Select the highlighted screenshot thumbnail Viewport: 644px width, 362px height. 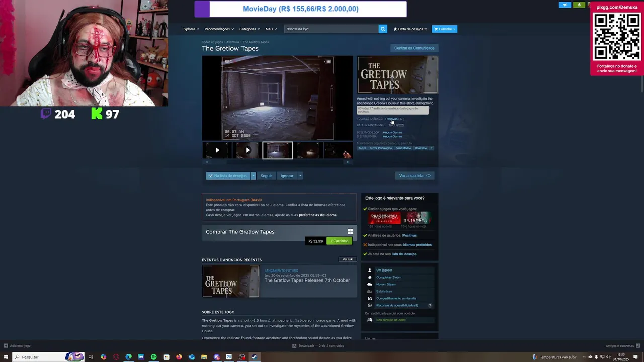pos(277,150)
